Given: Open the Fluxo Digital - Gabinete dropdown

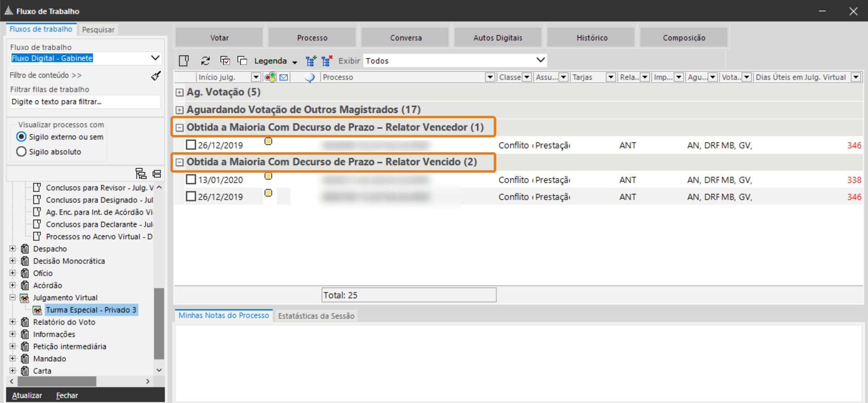Looking at the screenshot, I should (x=155, y=58).
